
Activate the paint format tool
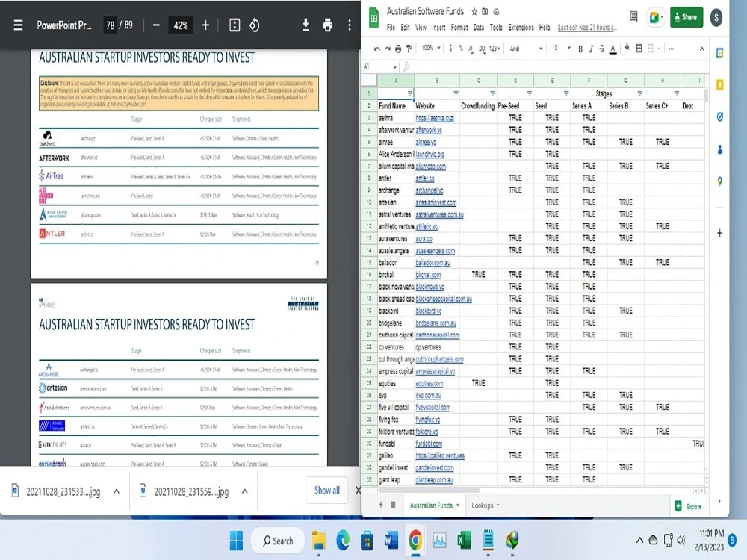(409, 48)
